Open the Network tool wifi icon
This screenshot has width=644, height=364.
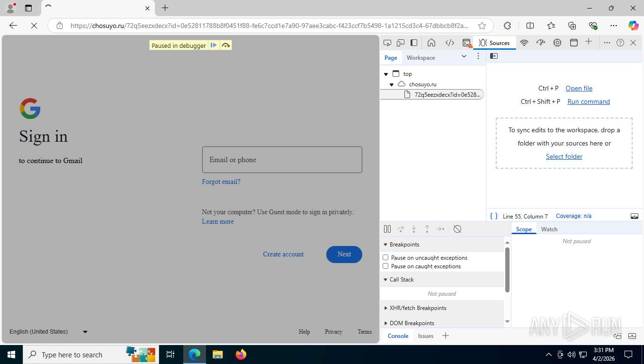524,43
